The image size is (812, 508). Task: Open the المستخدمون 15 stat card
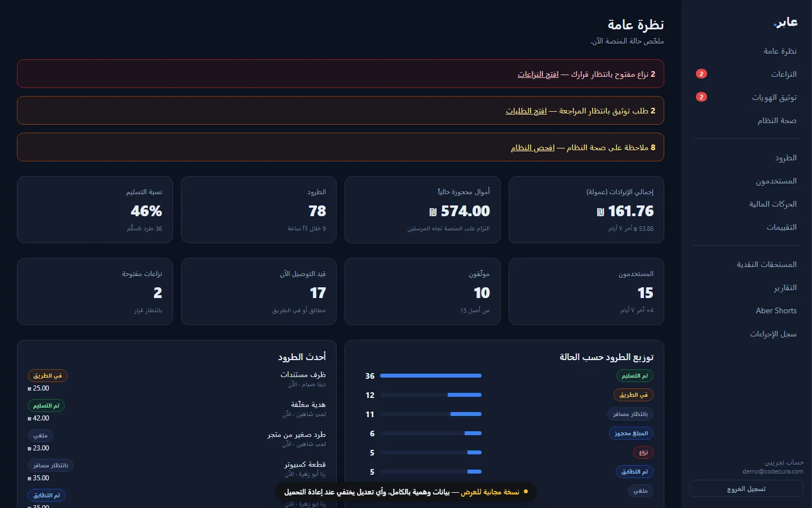tap(586, 292)
